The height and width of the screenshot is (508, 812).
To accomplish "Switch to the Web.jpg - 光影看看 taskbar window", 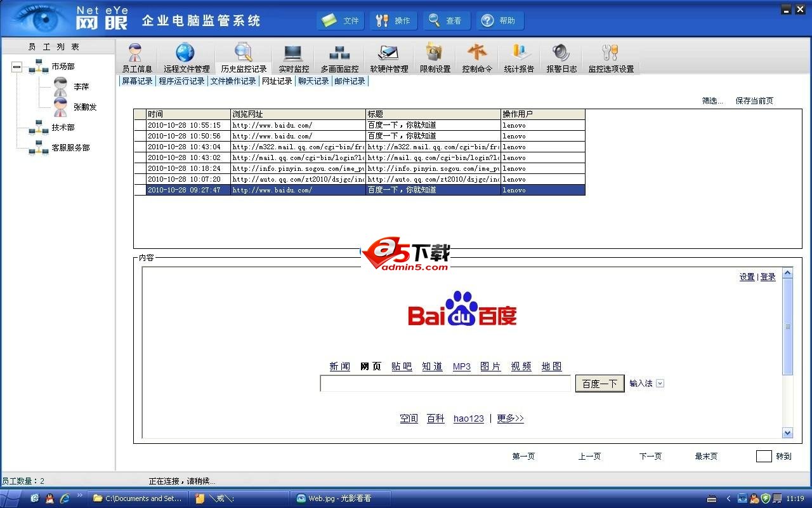I will (x=340, y=498).
